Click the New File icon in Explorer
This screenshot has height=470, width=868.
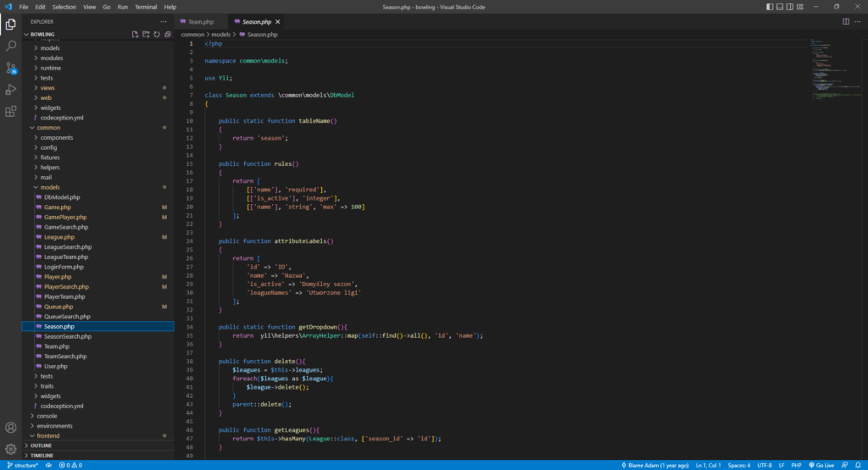click(135, 34)
